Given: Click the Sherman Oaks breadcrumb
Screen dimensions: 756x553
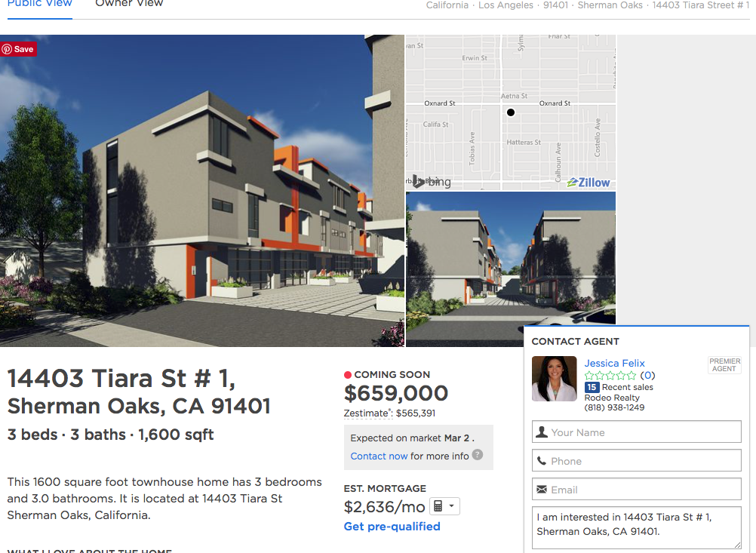Looking at the screenshot, I should coord(610,5).
